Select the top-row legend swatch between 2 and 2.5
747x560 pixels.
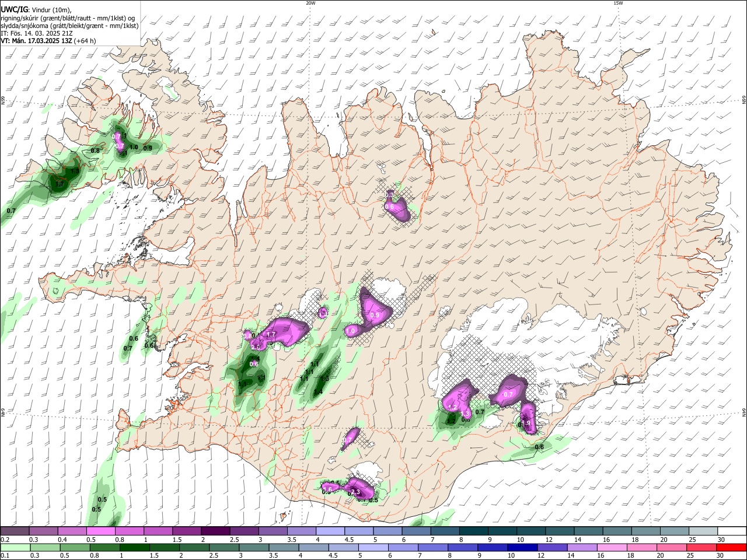216,531
